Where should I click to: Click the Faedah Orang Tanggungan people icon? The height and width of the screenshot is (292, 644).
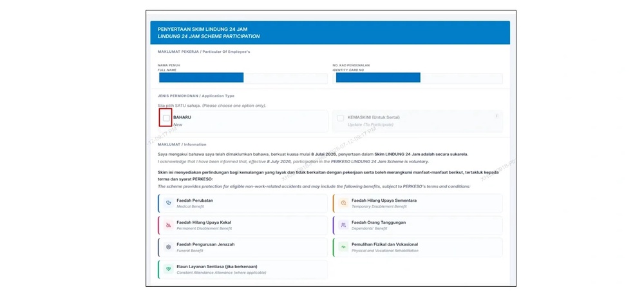tap(343, 225)
